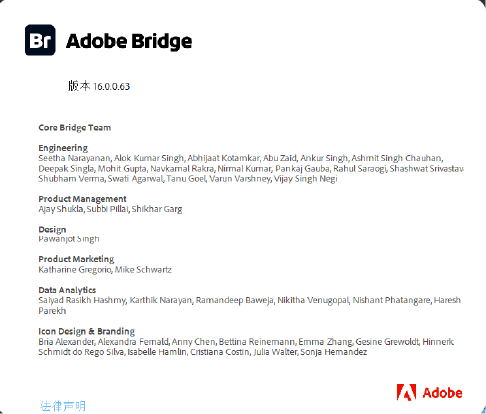
Task: Click the name Katharine Gregorio
Action: [74, 270]
